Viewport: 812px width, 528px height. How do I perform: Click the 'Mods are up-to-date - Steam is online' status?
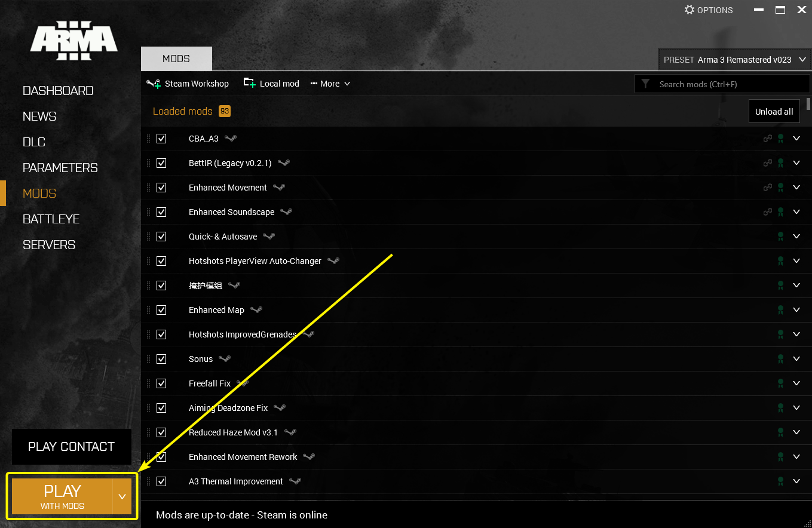[x=241, y=515]
